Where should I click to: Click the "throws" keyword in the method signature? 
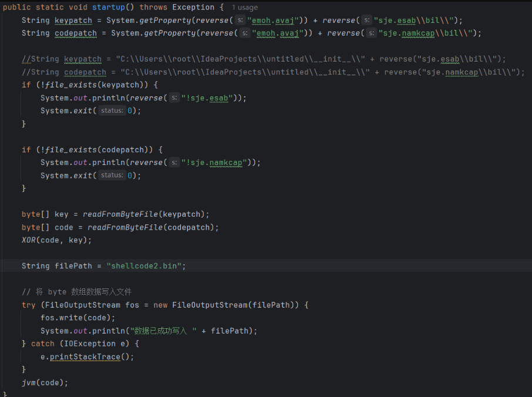pyautogui.click(x=153, y=7)
